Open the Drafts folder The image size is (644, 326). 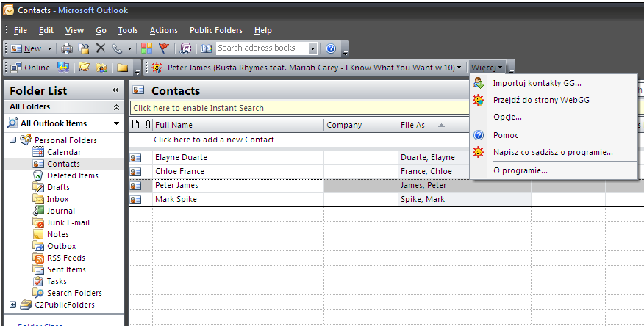[x=58, y=187]
